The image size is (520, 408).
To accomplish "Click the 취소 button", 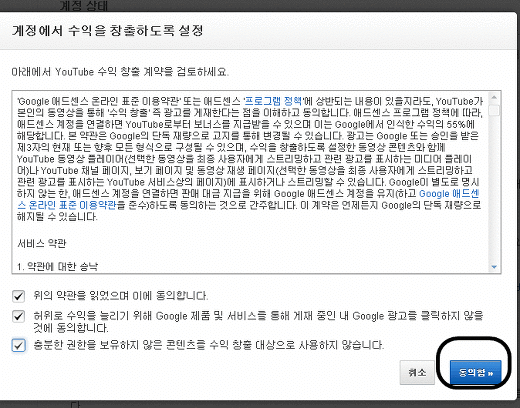I will pyautogui.click(x=417, y=372).
